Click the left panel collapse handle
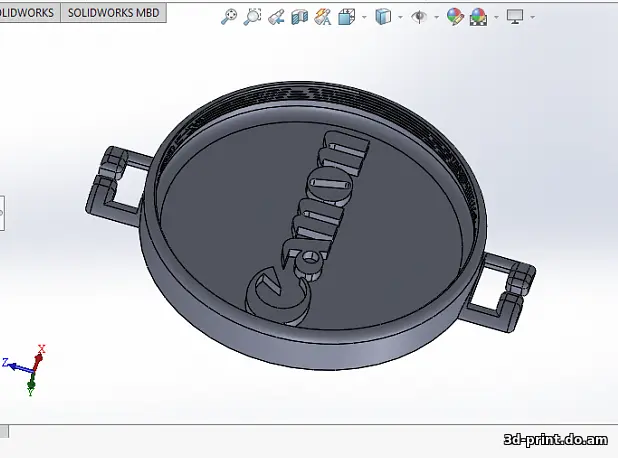This screenshot has width=618, height=458. 2,212
